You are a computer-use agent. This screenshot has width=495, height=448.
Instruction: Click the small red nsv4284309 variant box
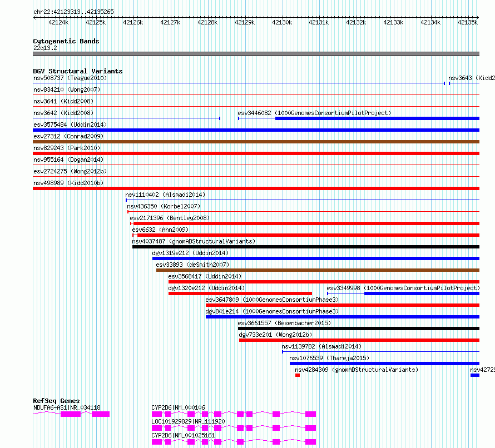(x=298, y=375)
